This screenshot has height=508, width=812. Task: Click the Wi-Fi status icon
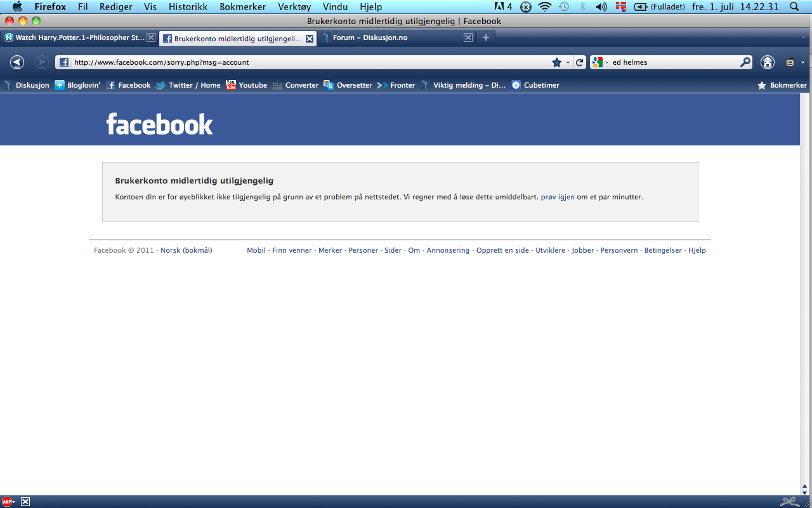[x=544, y=7]
